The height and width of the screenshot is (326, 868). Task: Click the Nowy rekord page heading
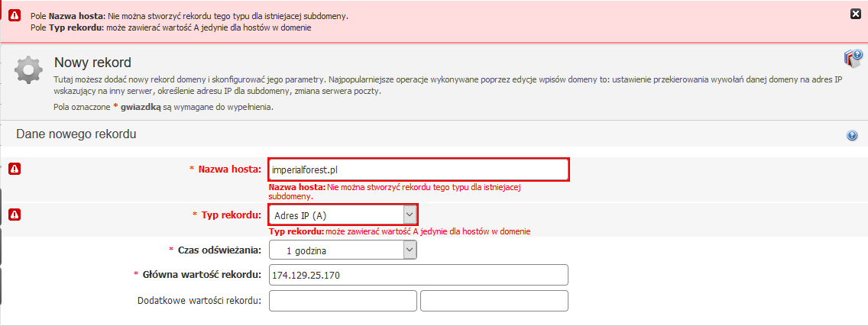pos(92,63)
